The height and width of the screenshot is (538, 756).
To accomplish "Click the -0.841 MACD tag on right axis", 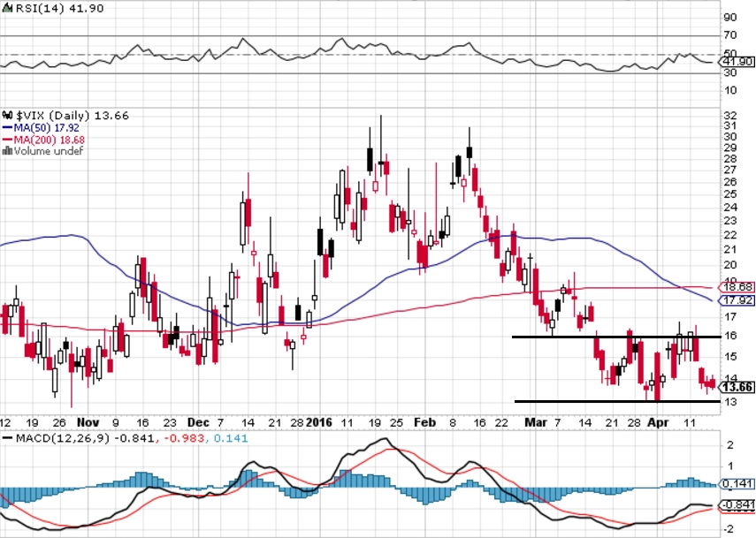I will (737, 504).
